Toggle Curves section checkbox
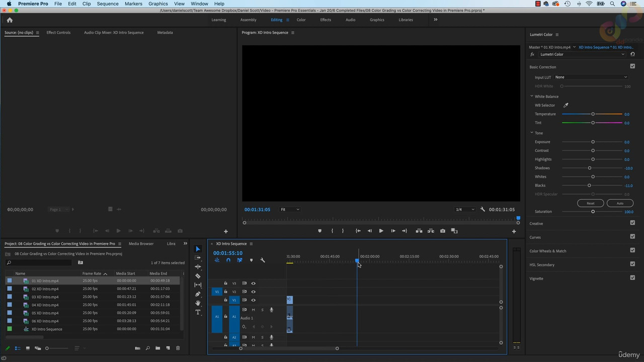 click(632, 236)
